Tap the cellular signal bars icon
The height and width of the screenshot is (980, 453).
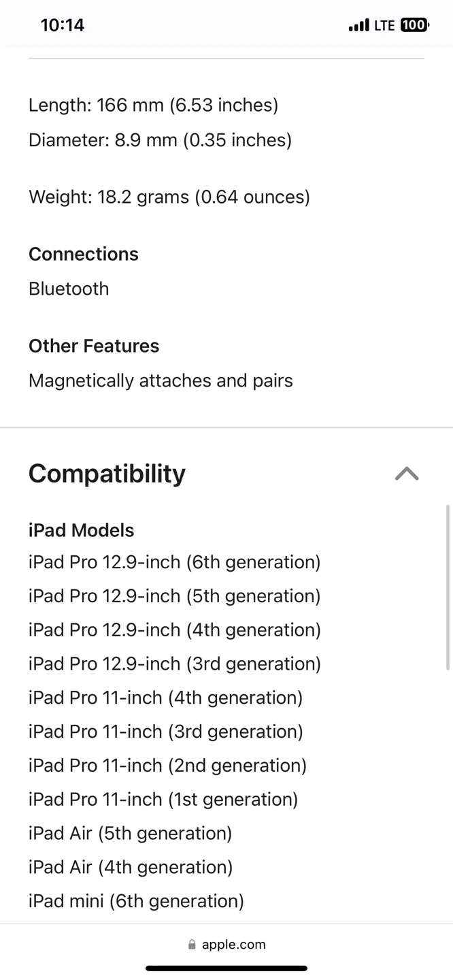pyautogui.click(x=358, y=26)
